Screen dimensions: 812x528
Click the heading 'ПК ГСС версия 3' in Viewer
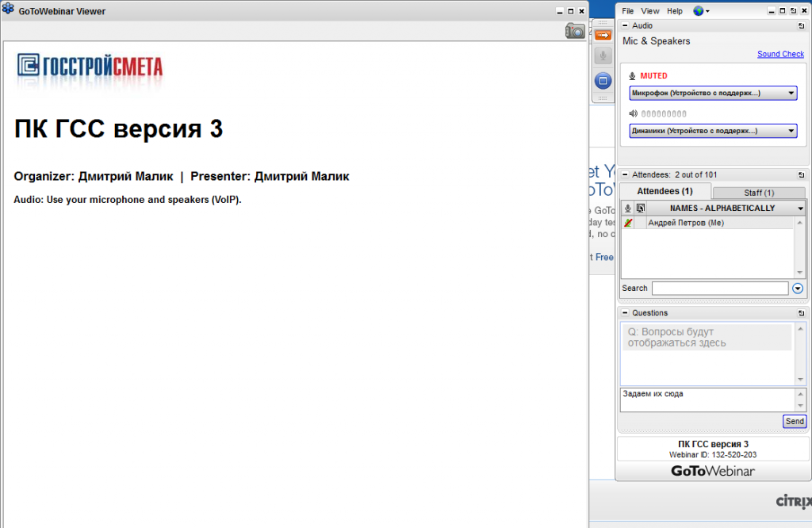click(119, 128)
